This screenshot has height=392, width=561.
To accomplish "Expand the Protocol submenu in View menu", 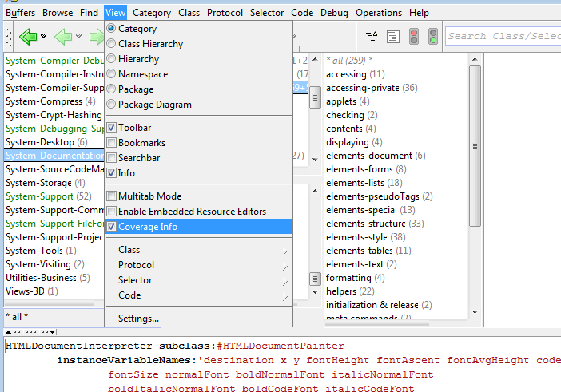I will click(x=198, y=265).
